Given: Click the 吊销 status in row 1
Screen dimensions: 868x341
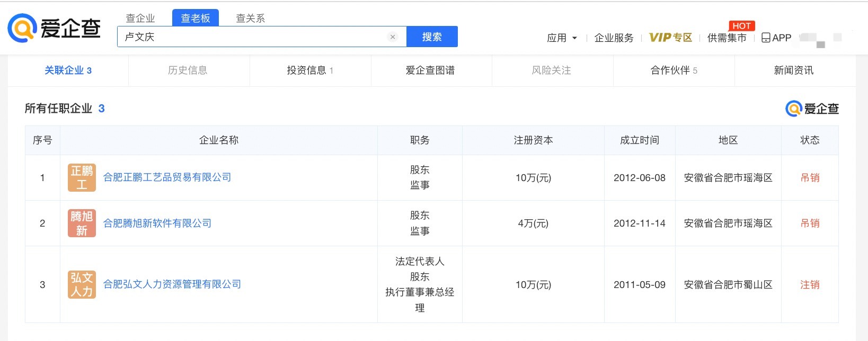Looking at the screenshot, I should coord(810,178).
